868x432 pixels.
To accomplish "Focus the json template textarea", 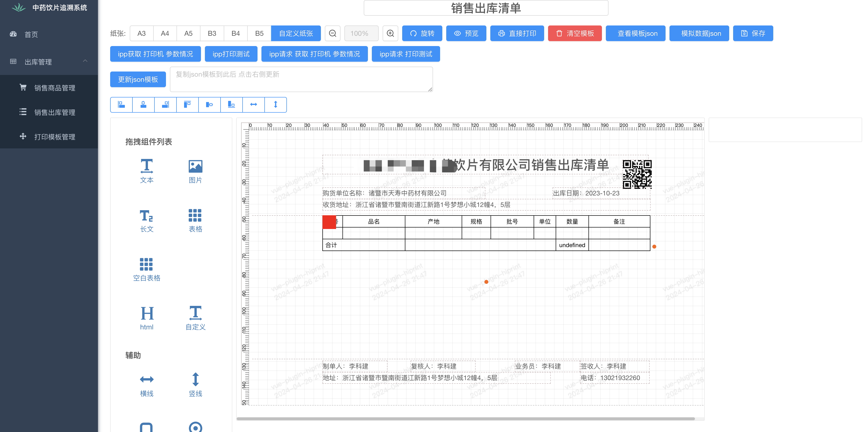I will point(301,79).
